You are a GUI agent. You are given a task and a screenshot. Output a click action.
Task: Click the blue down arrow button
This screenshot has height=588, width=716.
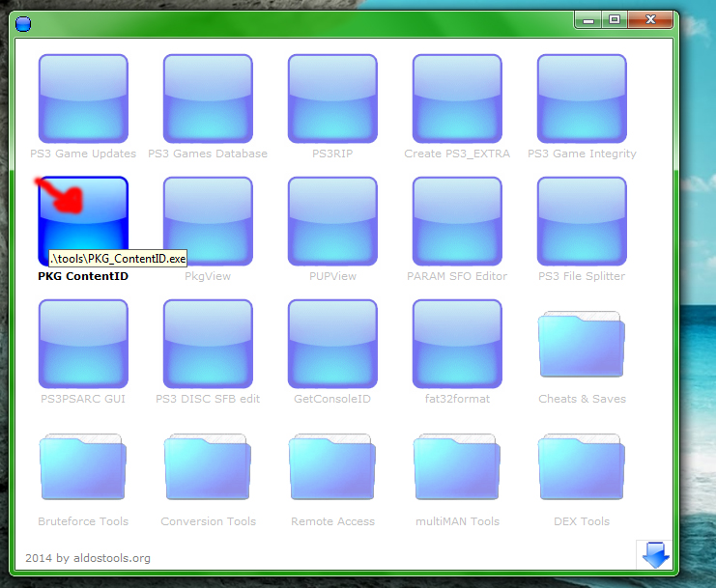655,554
